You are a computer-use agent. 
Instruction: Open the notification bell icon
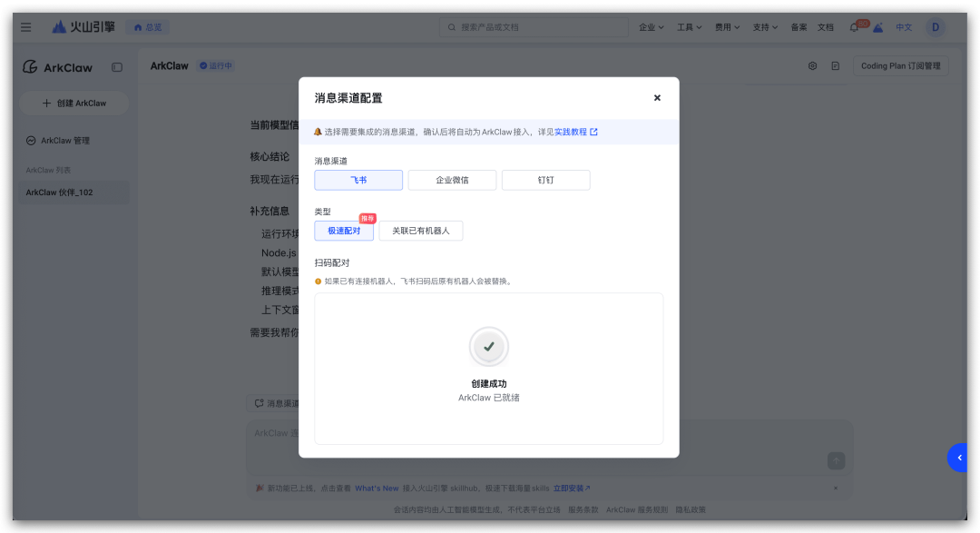pos(853,27)
